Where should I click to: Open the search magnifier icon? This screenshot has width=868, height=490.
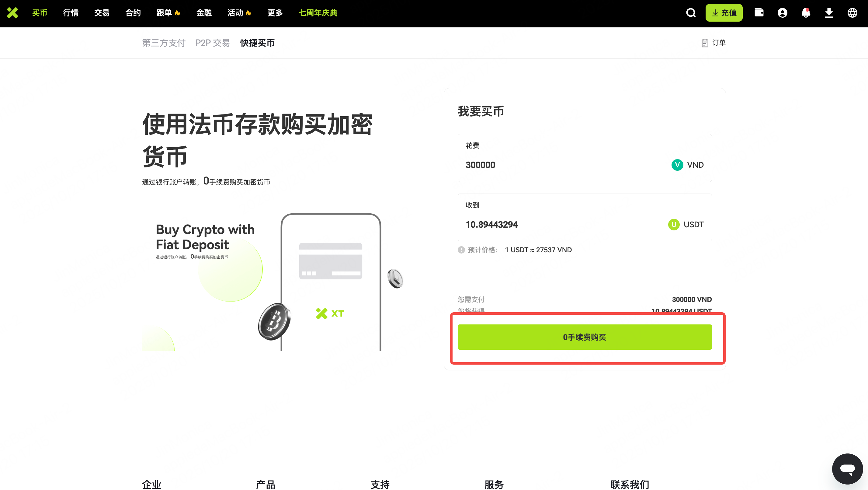click(x=691, y=13)
